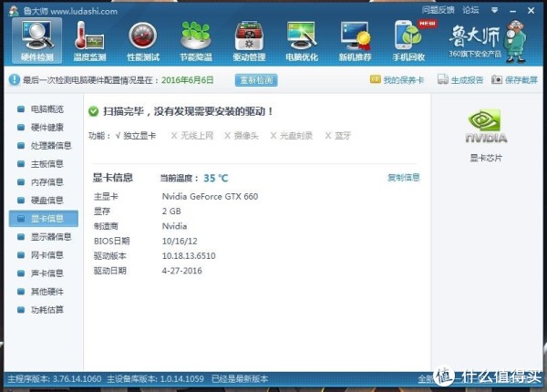The image size is (547, 392).
Task: Open 手机回收 phone recycling
Action: 408,41
